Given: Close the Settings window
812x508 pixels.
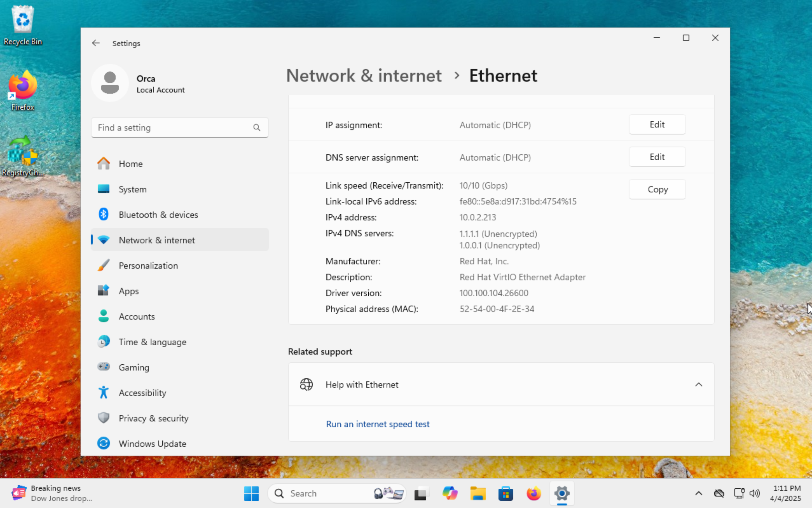Looking at the screenshot, I should [715, 38].
